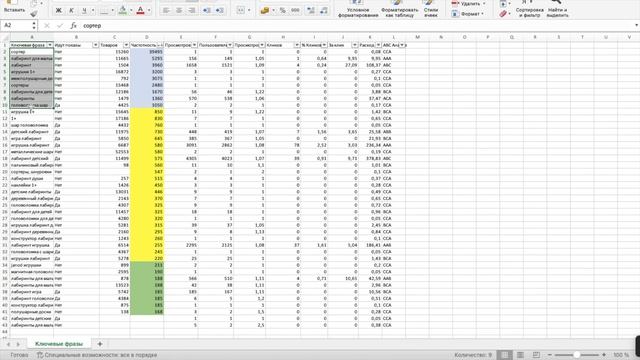Screen dimensions: 640x360
Task: Align text to the left
Action: (166, 10)
